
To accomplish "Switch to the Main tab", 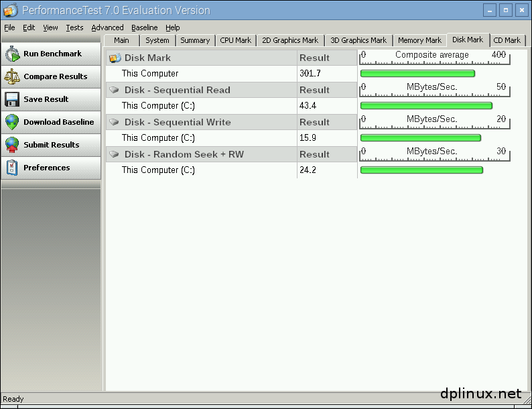I will pyautogui.click(x=121, y=40).
